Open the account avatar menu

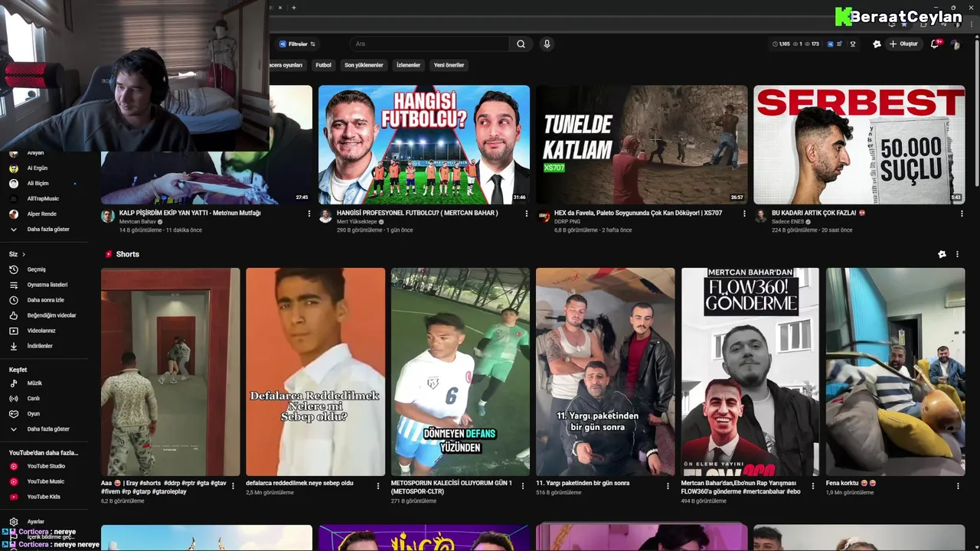tap(955, 44)
